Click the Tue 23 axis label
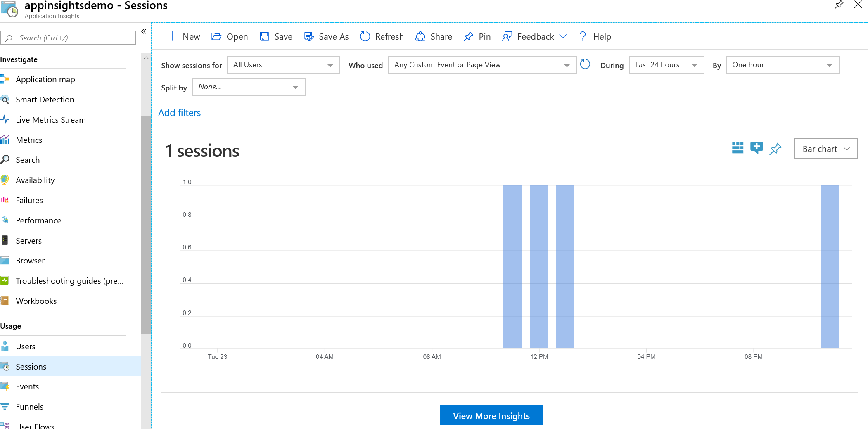868x429 pixels. [x=218, y=357]
